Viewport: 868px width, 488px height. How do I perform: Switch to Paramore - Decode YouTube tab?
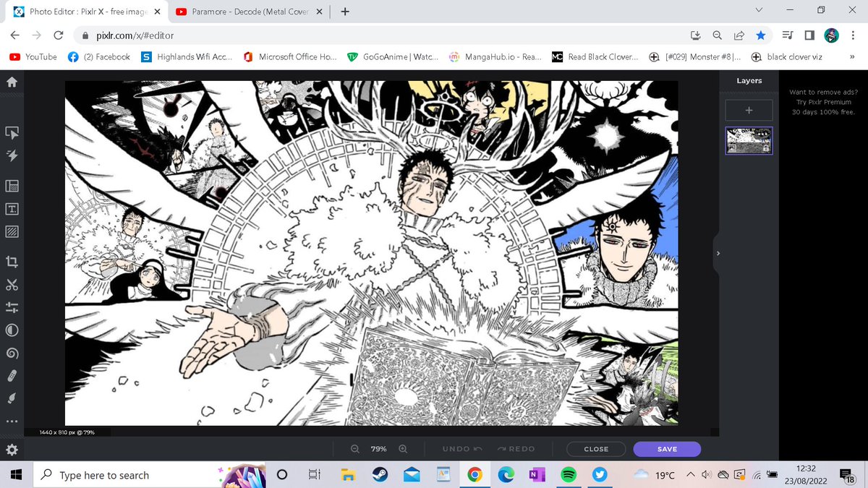coord(251,12)
